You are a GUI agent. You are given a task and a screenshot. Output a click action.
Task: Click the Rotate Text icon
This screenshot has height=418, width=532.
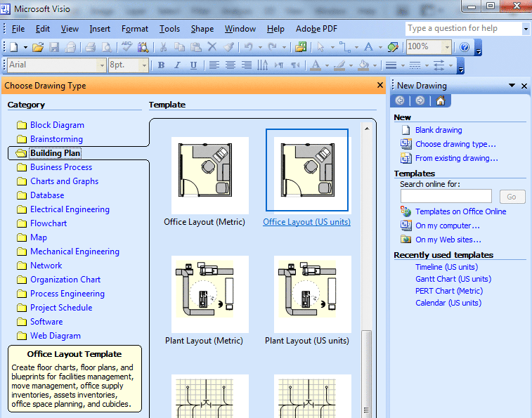(x=263, y=65)
